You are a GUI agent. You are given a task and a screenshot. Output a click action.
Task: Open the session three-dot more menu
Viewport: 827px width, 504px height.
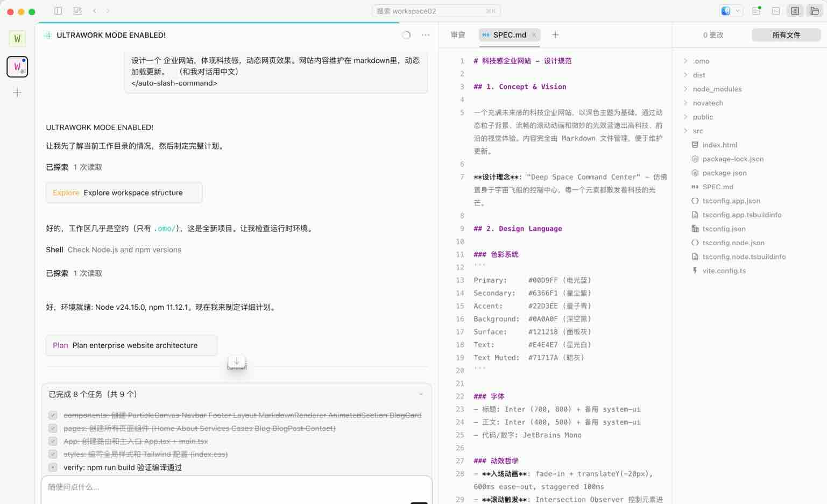[426, 35]
